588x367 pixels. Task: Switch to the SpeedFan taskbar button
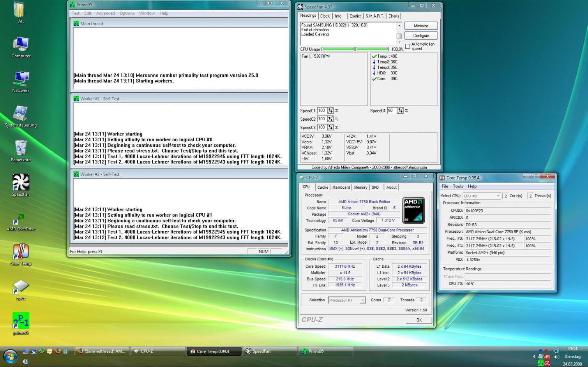tap(270, 351)
